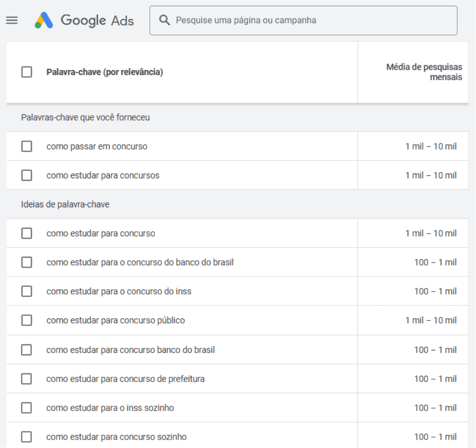
Task: Type in the page or campaign search field
Action: 309,20
